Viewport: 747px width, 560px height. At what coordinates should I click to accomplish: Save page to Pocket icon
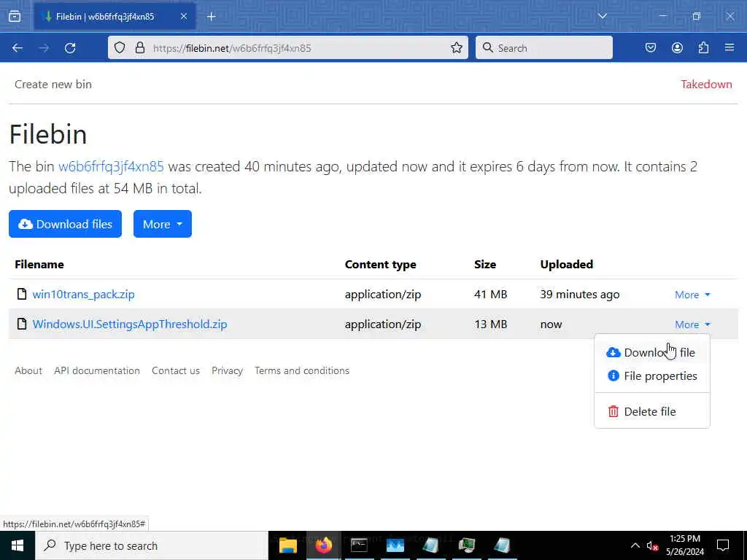click(650, 47)
